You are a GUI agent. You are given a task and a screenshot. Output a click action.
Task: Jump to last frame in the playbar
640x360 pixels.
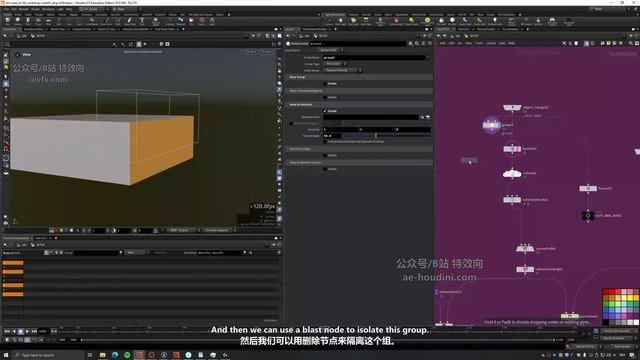point(34,331)
